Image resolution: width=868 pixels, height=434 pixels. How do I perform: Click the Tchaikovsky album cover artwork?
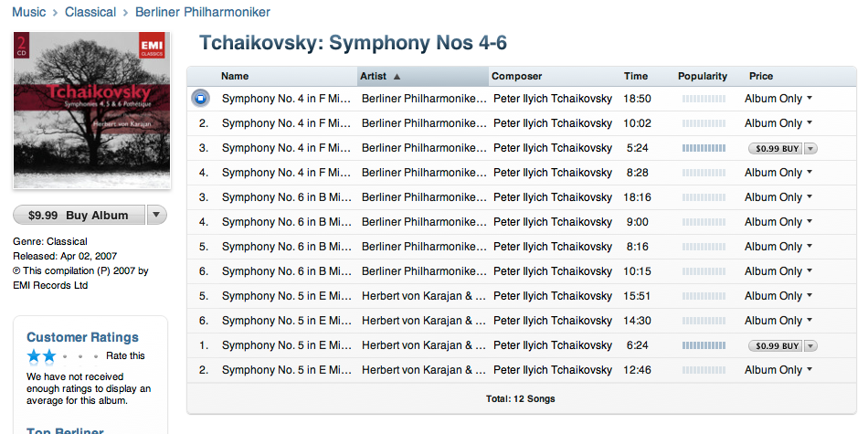pyautogui.click(x=92, y=111)
